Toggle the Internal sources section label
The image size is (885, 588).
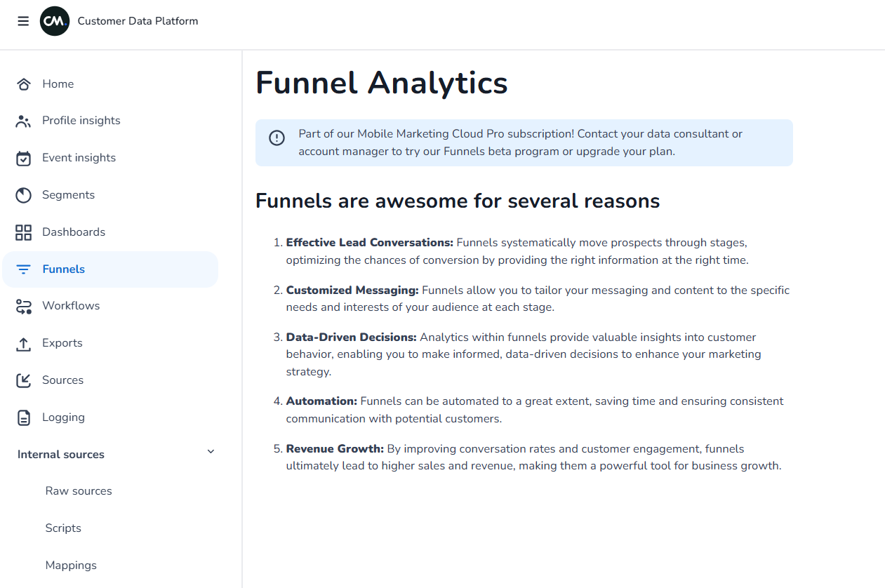click(61, 455)
